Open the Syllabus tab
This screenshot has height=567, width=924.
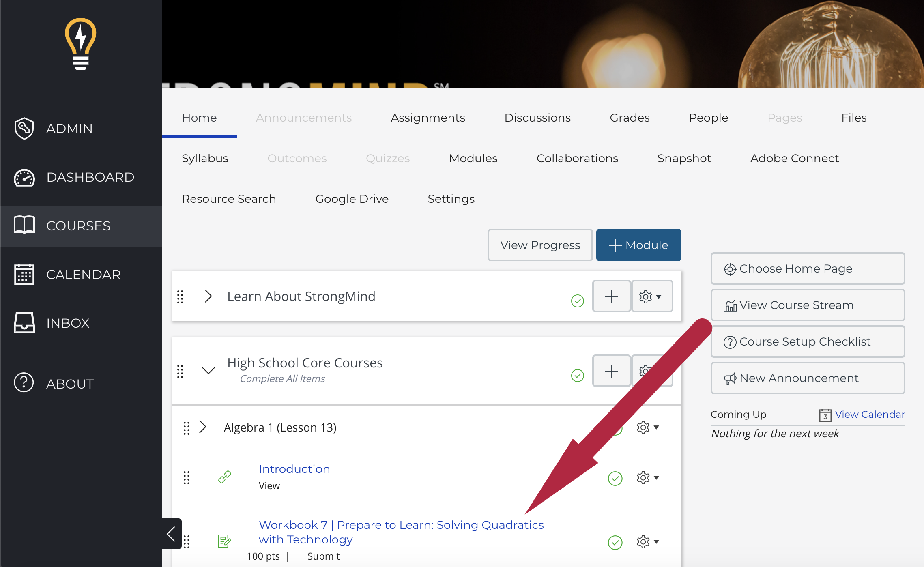(205, 158)
